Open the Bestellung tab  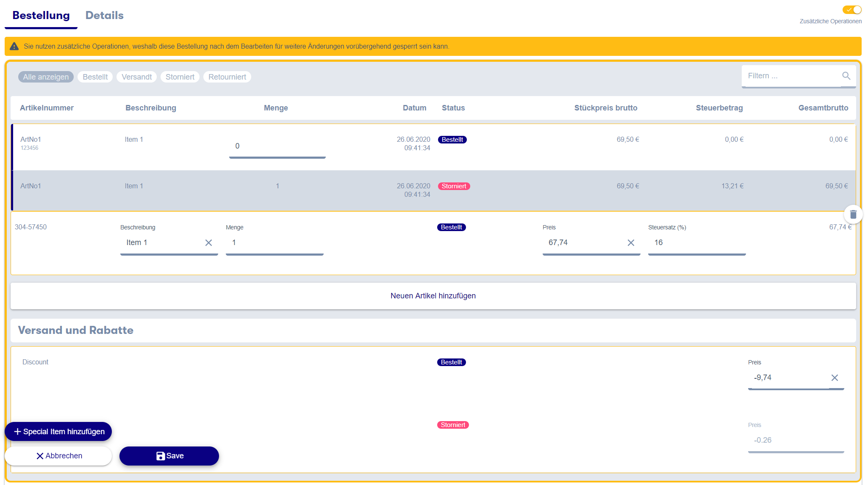[x=41, y=15]
